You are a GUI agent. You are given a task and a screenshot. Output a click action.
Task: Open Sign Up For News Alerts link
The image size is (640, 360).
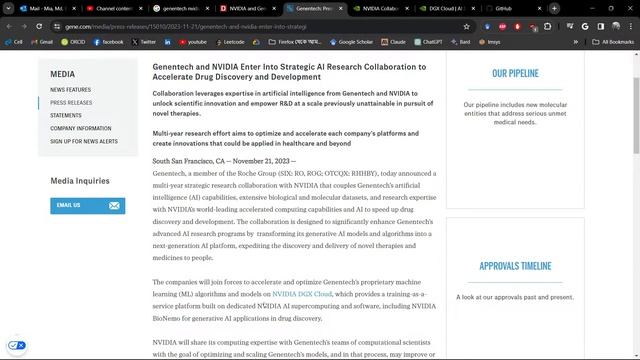(x=84, y=141)
